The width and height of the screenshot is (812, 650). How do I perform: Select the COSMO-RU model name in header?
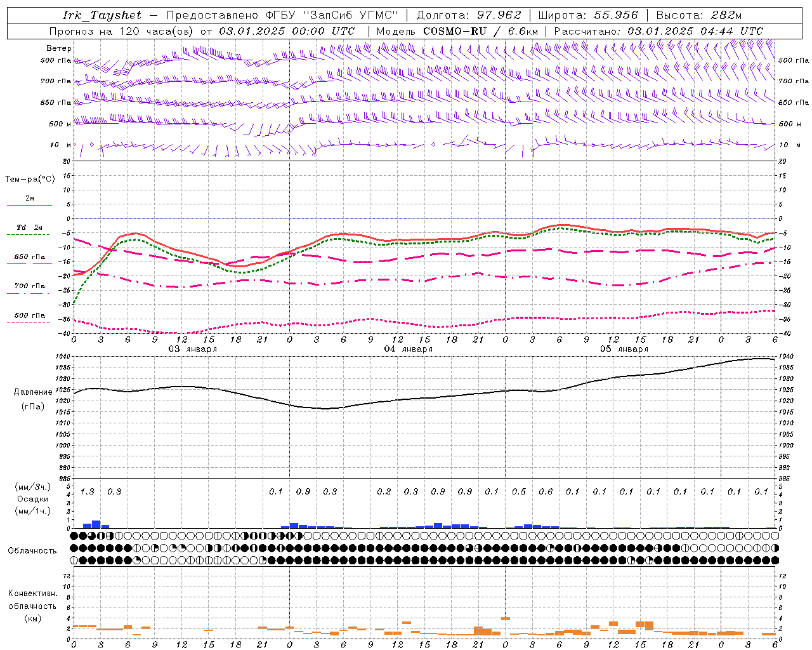click(455, 31)
